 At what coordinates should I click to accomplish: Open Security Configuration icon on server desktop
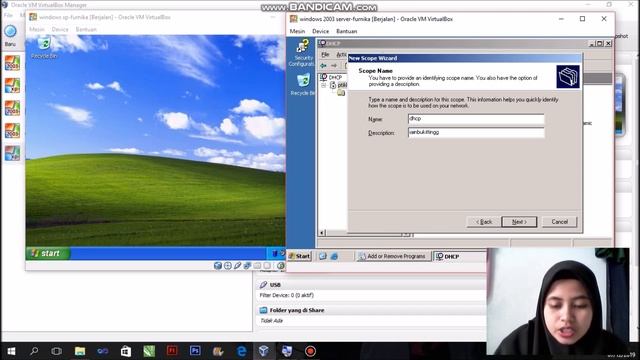302,53
